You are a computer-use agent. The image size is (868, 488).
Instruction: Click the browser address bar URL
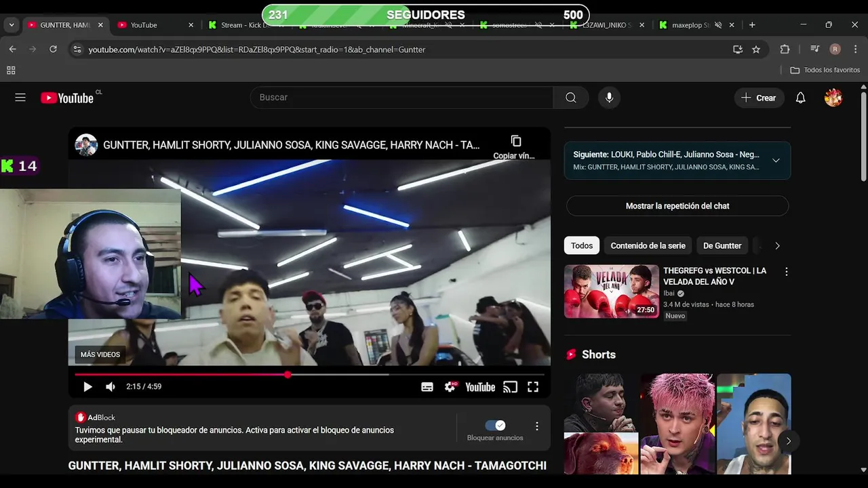(x=256, y=49)
